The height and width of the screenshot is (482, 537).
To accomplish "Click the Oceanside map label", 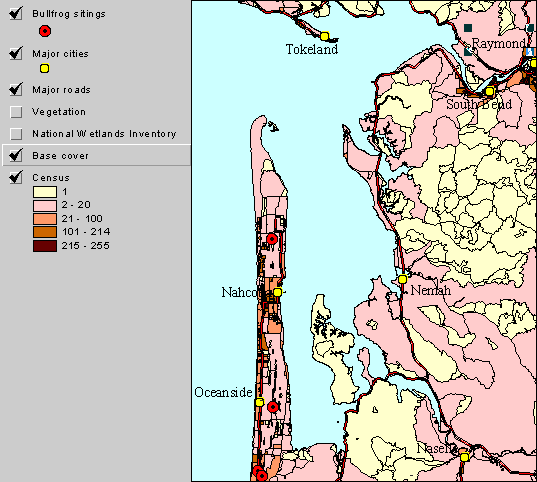I will pyautogui.click(x=223, y=392).
